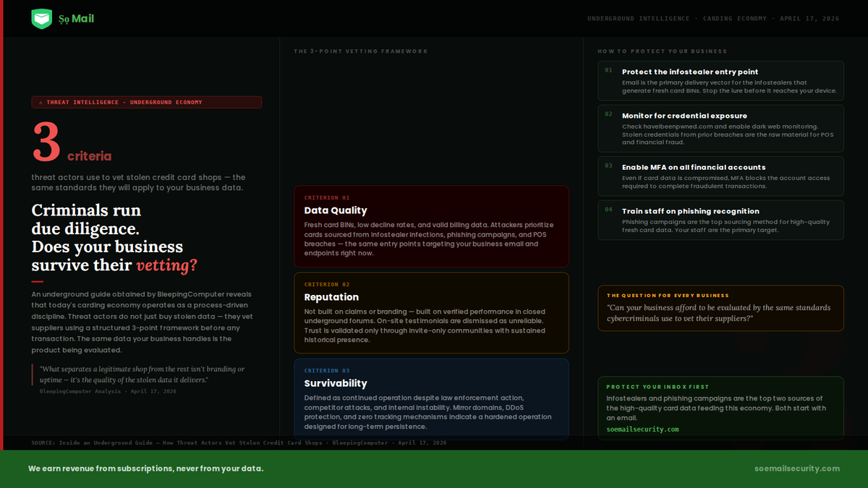
Task: Click 'Train staff on phishing recognition'
Action: tap(691, 211)
